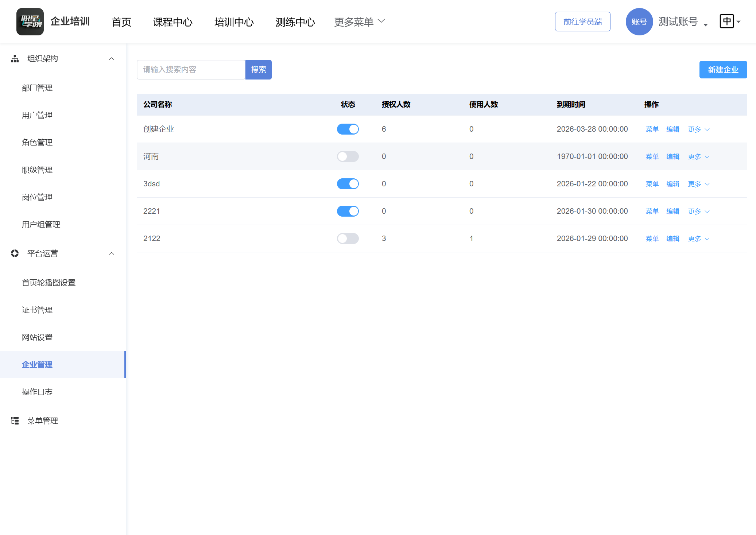The image size is (756, 535).
Task: Enable the 2122 status toggle
Action: [348, 239]
